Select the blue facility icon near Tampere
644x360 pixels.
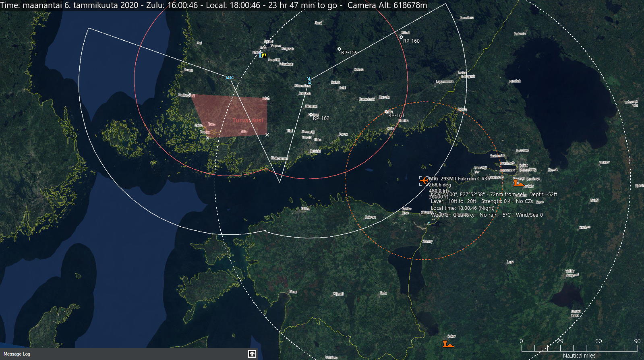[260, 54]
